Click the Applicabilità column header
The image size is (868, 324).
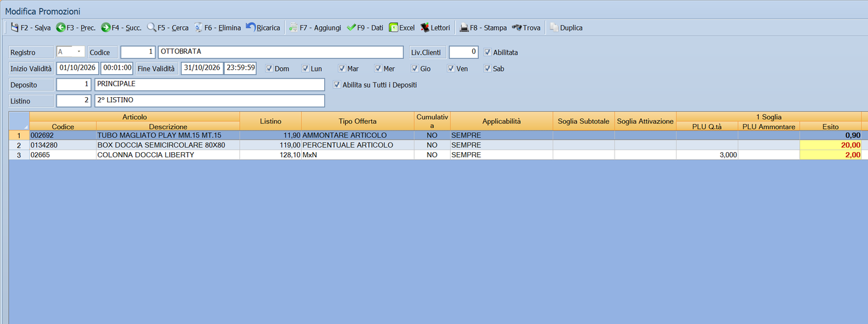(502, 121)
